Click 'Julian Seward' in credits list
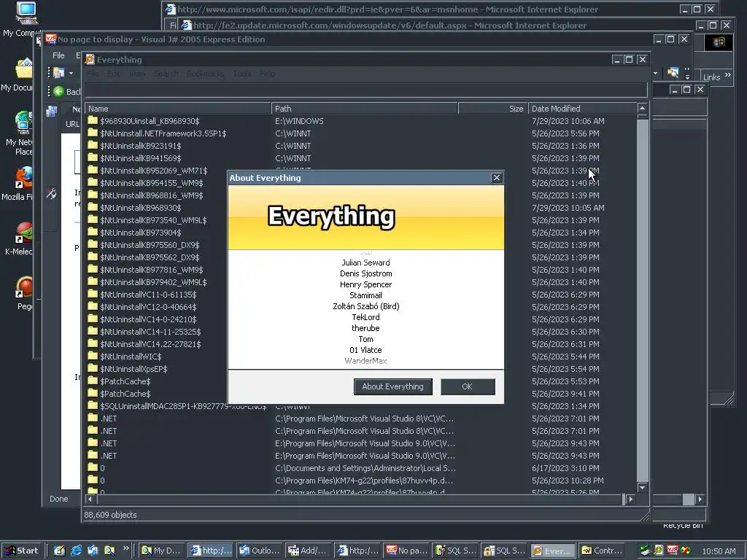This screenshot has height=560, width=747. click(x=366, y=262)
